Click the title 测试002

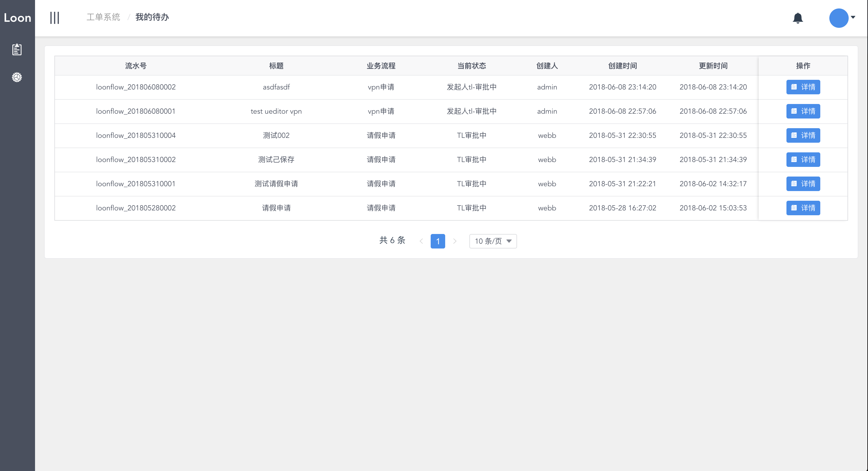276,136
